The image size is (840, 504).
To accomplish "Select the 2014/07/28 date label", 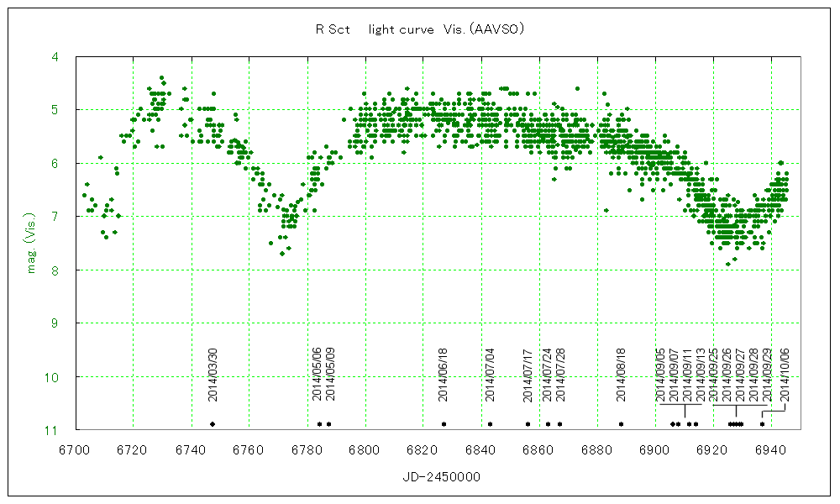I will pos(560,374).
